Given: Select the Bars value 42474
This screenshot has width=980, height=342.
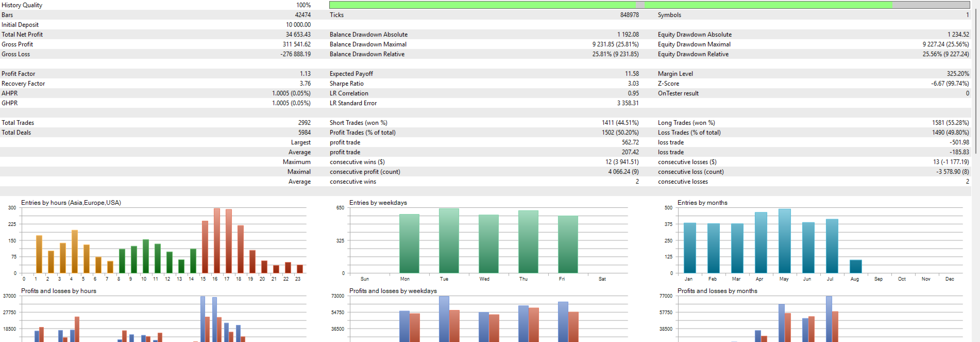Looking at the screenshot, I should pos(303,15).
